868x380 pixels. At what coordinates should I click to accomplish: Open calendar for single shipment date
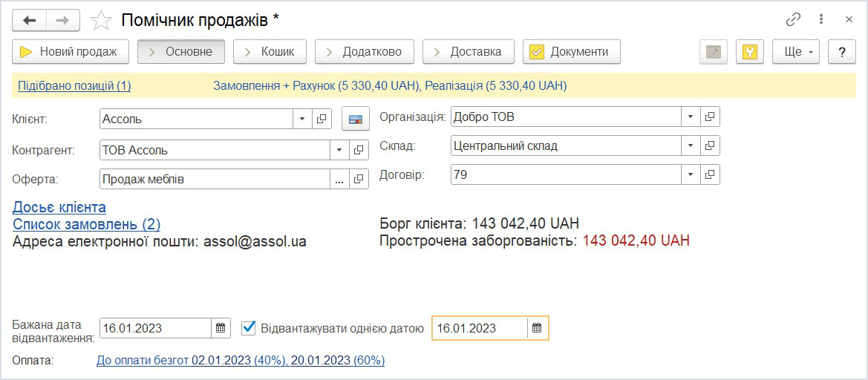tap(538, 328)
